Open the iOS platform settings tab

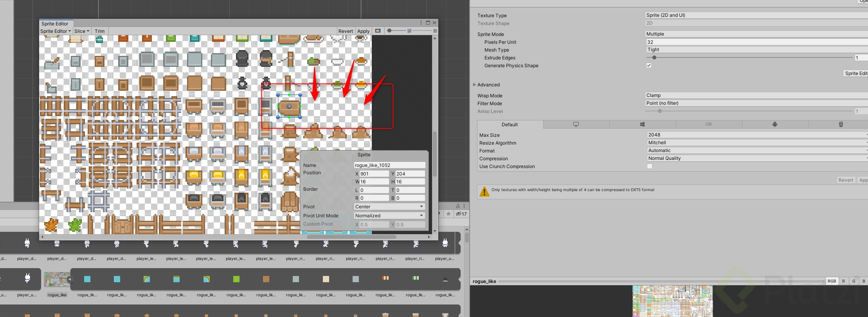pos(709,124)
